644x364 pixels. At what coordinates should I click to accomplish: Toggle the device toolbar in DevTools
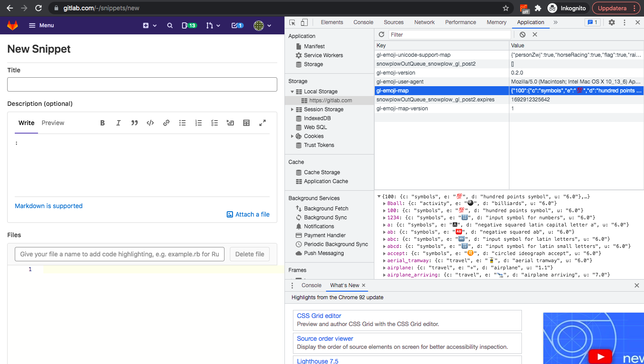[x=304, y=22]
